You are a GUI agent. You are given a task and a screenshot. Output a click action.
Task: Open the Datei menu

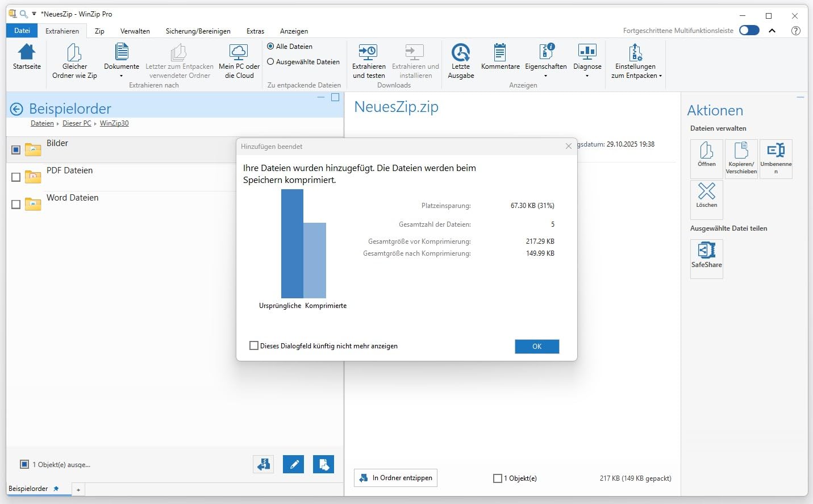point(22,31)
